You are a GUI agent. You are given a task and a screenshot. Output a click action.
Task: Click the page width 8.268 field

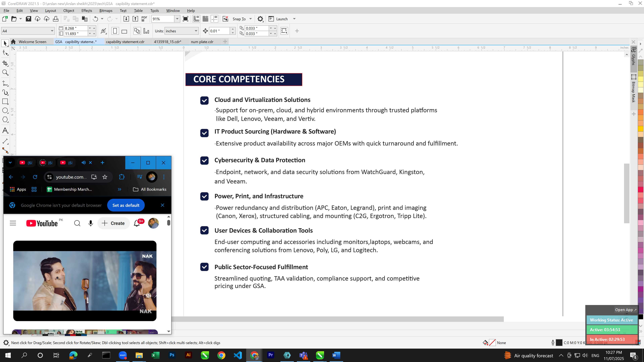pyautogui.click(x=75, y=28)
